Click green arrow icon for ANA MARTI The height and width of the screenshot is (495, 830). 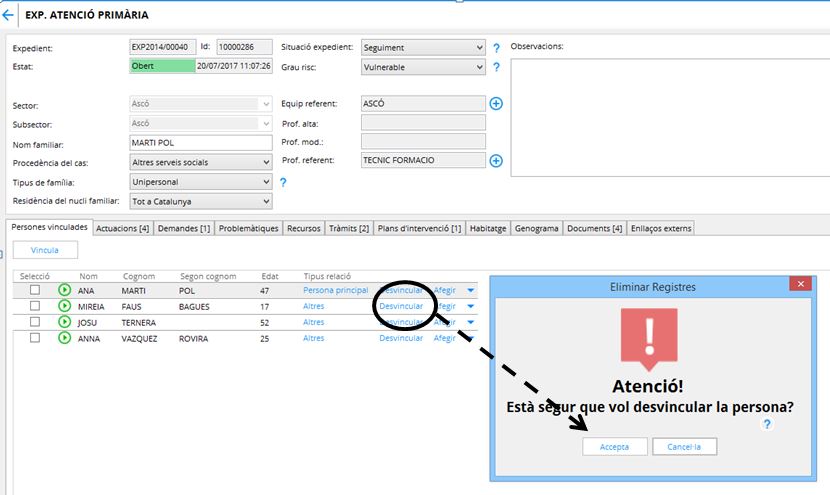point(65,291)
